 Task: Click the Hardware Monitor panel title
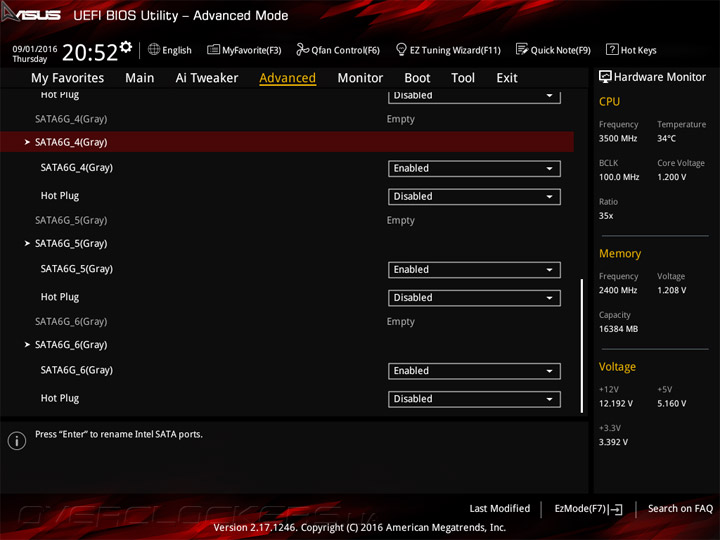coord(659,77)
